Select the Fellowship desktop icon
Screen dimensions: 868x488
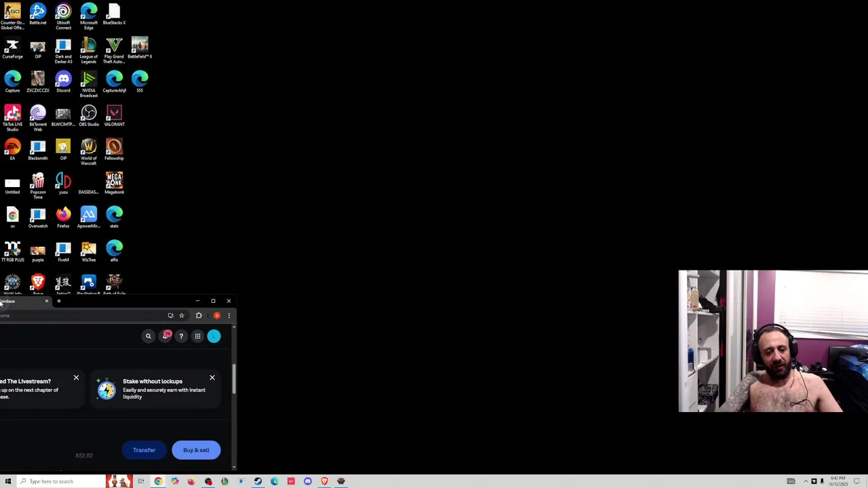[114, 150]
